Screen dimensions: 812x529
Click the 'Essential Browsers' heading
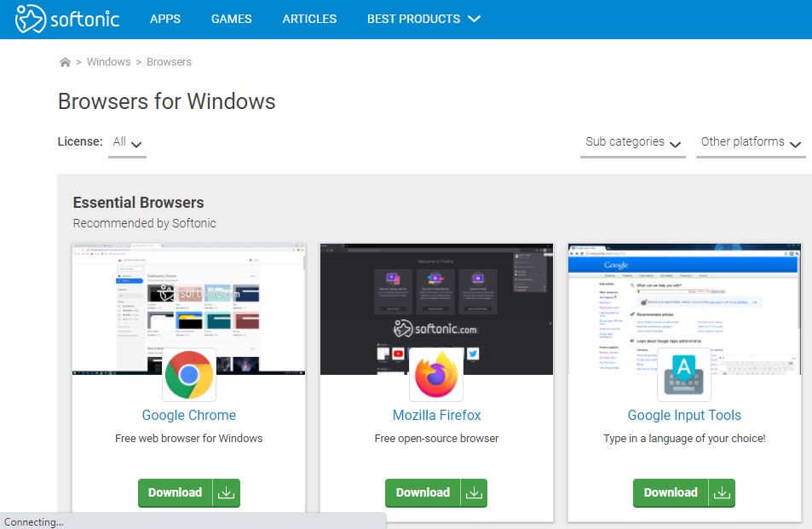click(x=138, y=203)
